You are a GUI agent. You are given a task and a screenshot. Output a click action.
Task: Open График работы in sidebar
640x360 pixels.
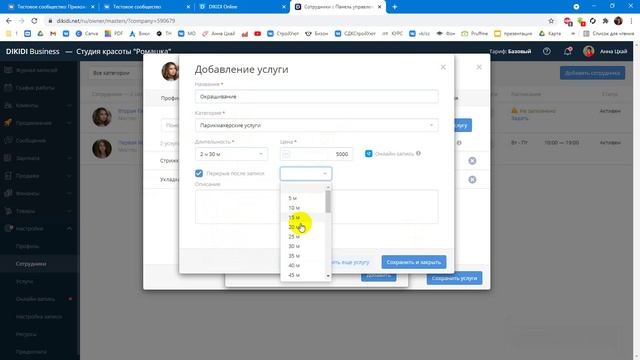[35, 88]
